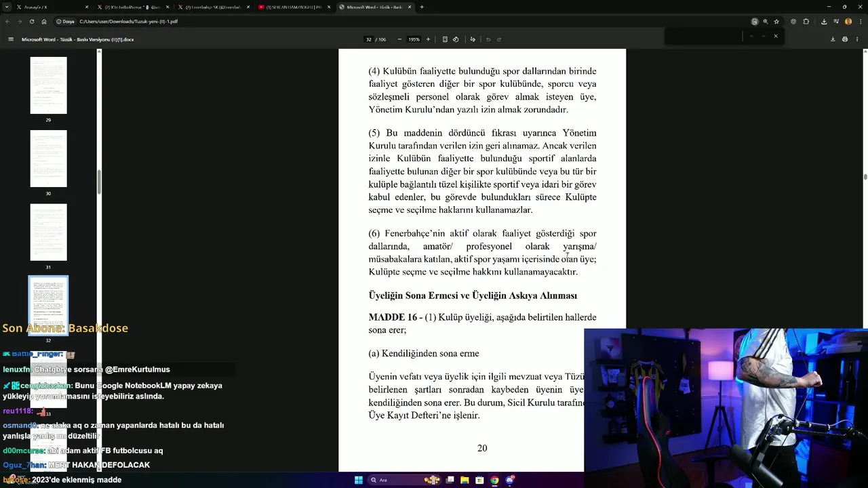Close the Anasayfa / X tab
The image size is (868, 488).
pyautogui.click(x=87, y=7)
